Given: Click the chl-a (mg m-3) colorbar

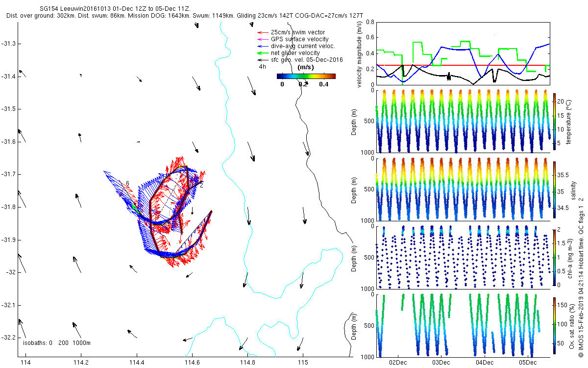Looking at the screenshot, I should tap(554, 257).
